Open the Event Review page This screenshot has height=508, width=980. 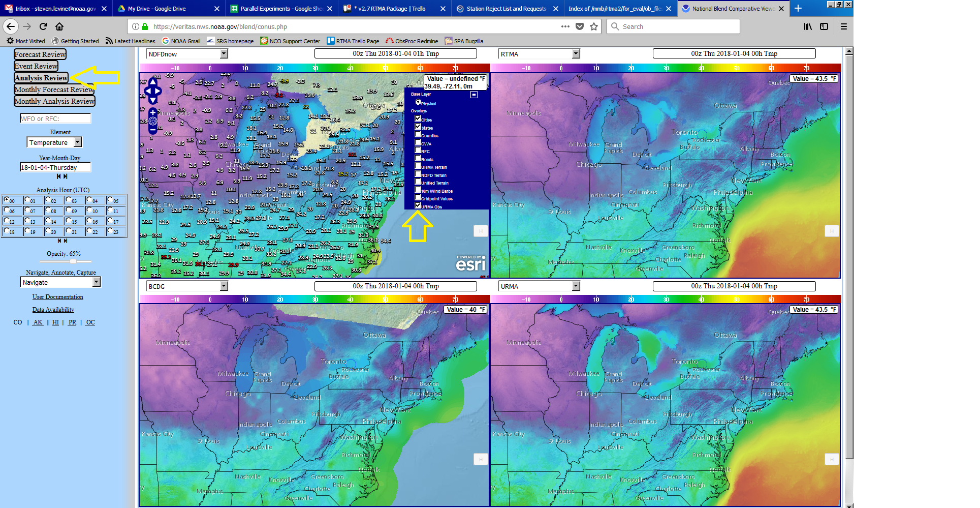click(x=36, y=66)
